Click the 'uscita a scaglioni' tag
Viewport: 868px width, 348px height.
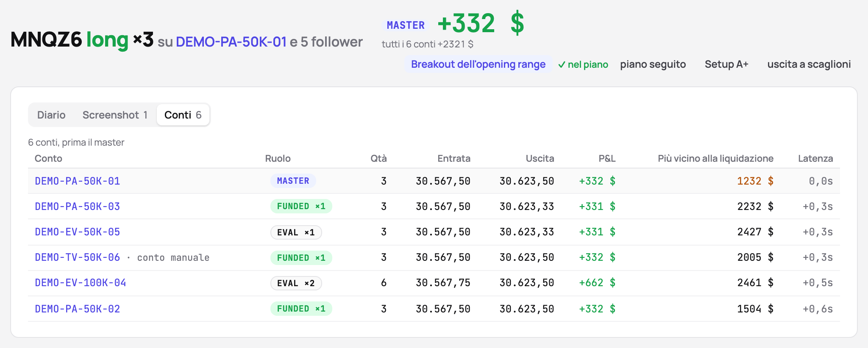coord(809,64)
